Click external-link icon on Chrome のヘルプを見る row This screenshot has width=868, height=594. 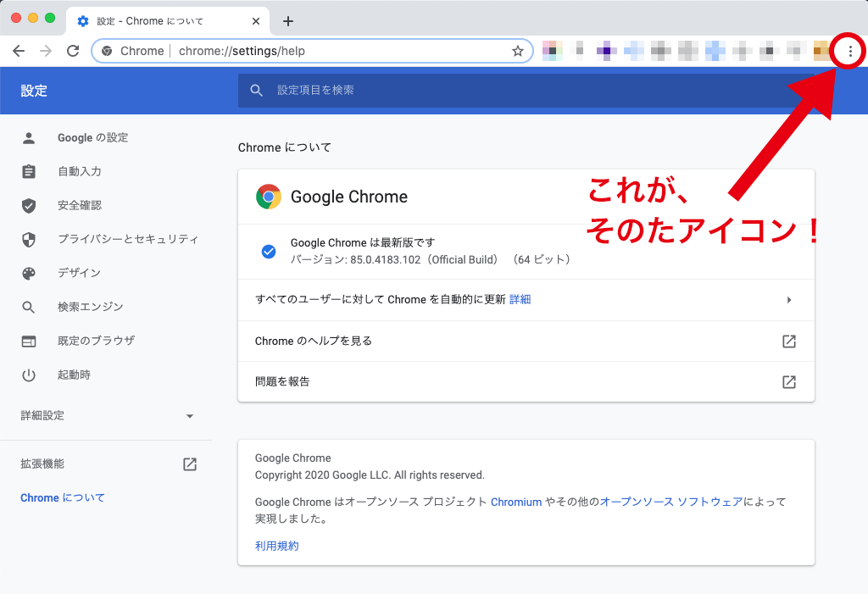click(789, 341)
